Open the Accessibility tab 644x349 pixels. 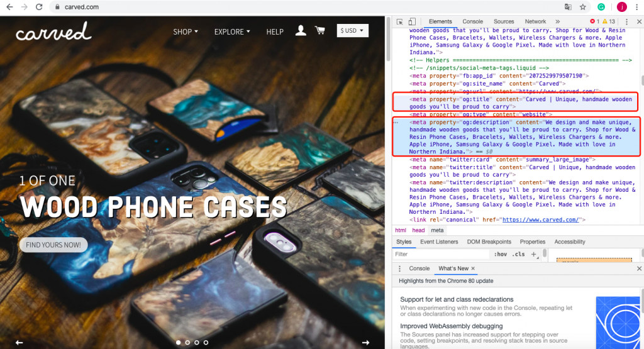pyautogui.click(x=570, y=242)
